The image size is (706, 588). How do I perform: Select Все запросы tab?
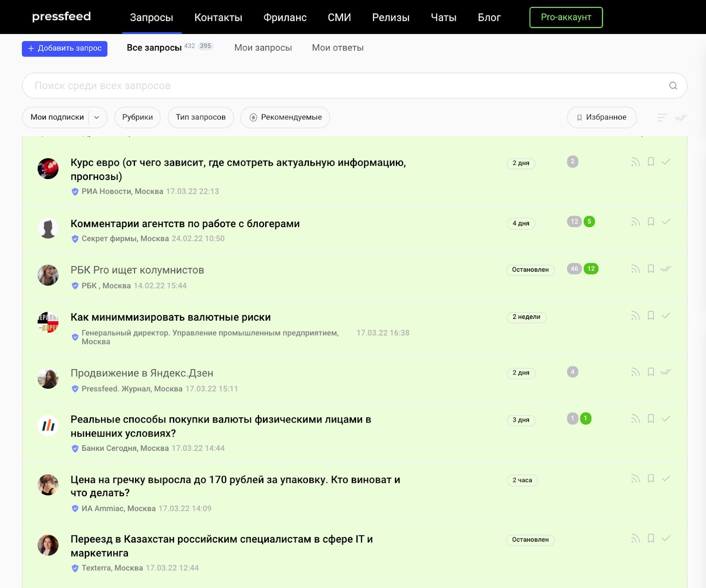pyautogui.click(x=154, y=48)
